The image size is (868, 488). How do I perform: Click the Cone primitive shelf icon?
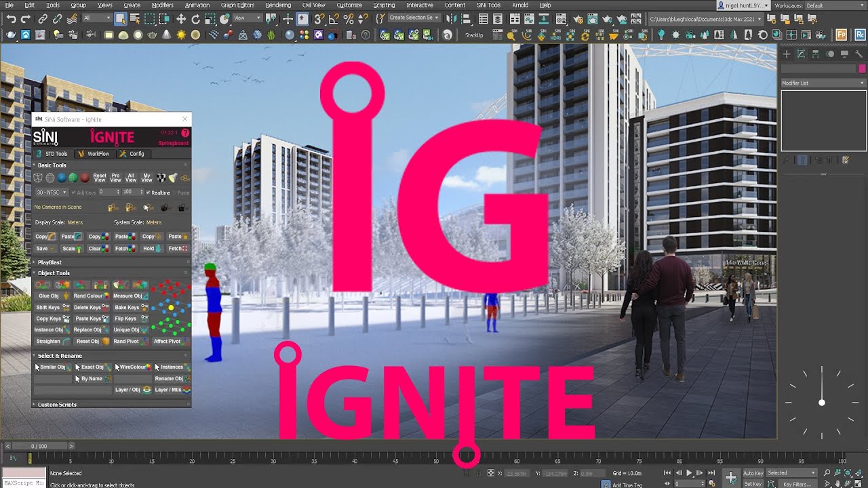167,35
